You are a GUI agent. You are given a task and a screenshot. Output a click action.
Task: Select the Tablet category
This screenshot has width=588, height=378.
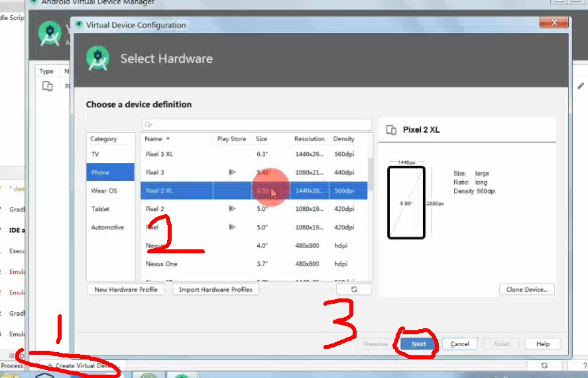pyautogui.click(x=110, y=209)
